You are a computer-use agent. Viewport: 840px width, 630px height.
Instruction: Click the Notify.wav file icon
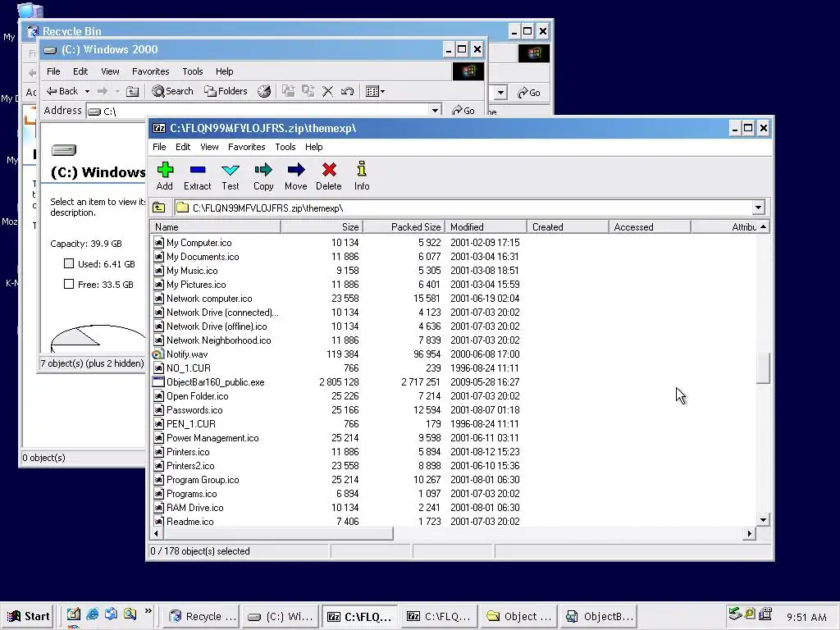point(158,354)
